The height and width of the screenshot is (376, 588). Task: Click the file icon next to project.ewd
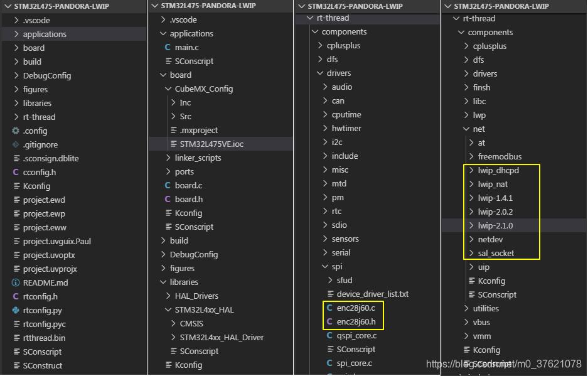16,200
